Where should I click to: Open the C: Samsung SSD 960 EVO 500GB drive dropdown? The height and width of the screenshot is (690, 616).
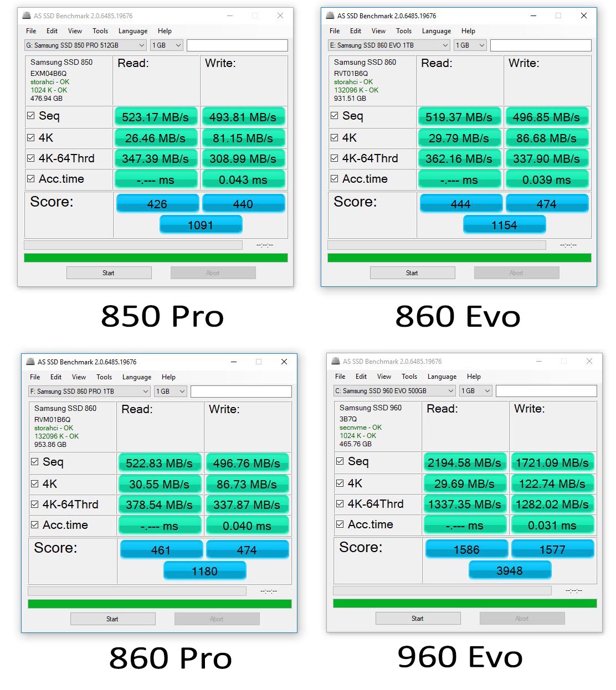coord(395,391)
